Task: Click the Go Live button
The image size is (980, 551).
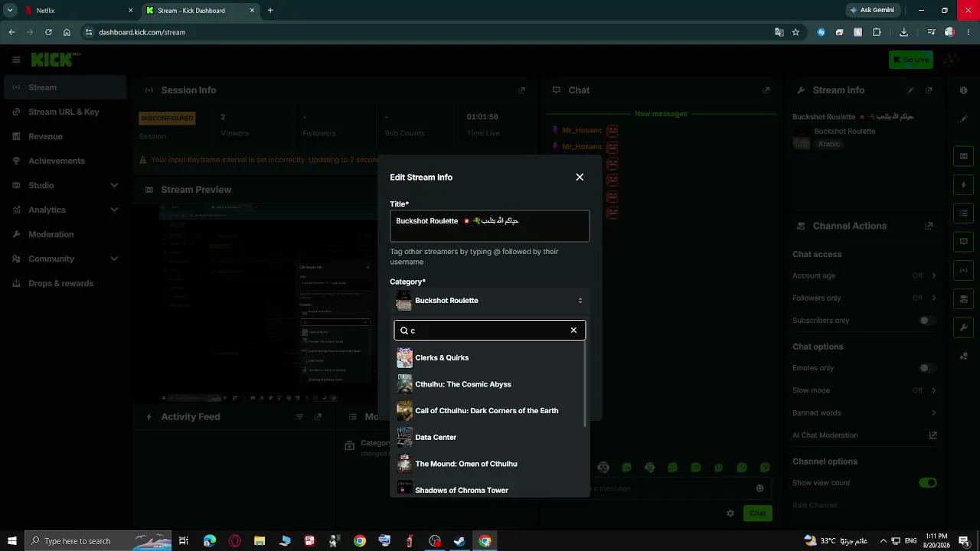Action: pyautogui.click(x=910, y=60)
